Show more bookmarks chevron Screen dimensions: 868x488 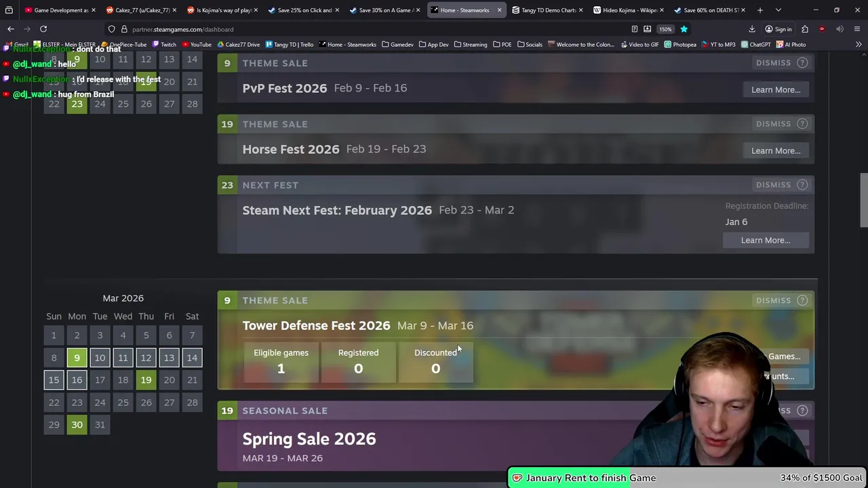pyautogui.click(x=859, y=45)
